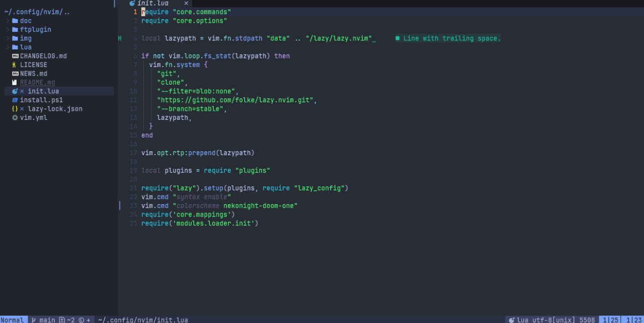Click the colorscheme nekonight-doom-one line
The width and height of the screenshot is (644, 323).
pos(219,206)
